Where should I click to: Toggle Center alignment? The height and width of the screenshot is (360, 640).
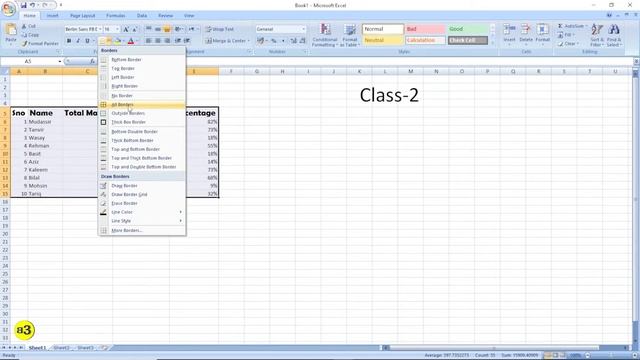[x=158, y=41]
